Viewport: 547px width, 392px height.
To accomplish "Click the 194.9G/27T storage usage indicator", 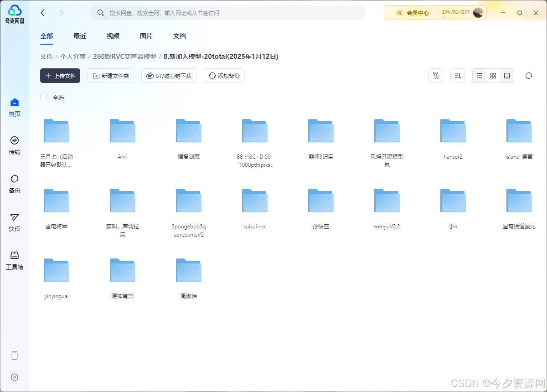I will [455, 12].
